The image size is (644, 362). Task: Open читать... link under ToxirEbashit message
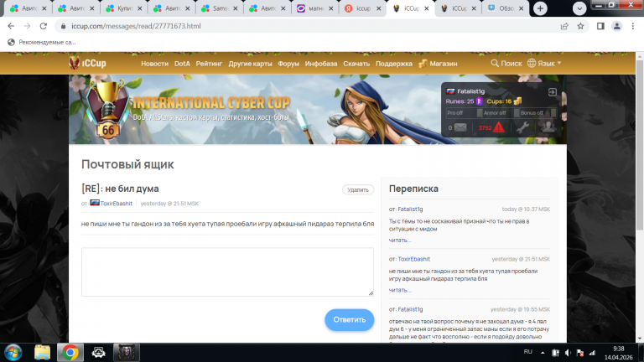[400, 290]
